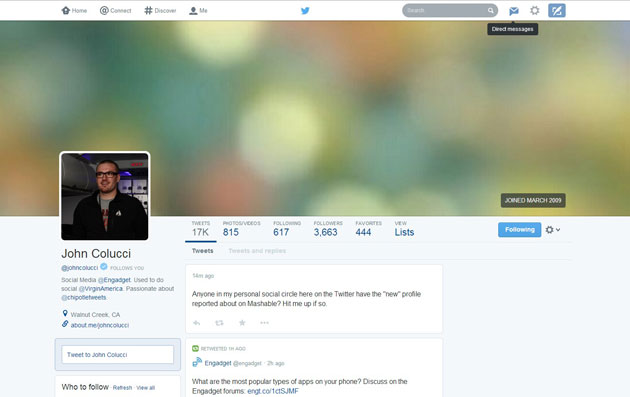Image resolution: width=630 pixels, height=397 pixels.
Task: Open @chipotletweets link in bio
Action: (x=84, y=297)
